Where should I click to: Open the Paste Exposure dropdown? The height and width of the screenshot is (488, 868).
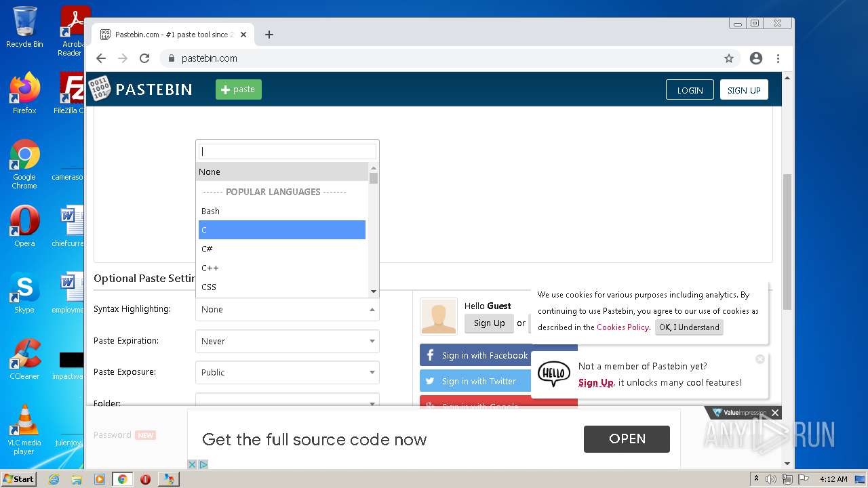pyautogui.click(x=288, y=372)
